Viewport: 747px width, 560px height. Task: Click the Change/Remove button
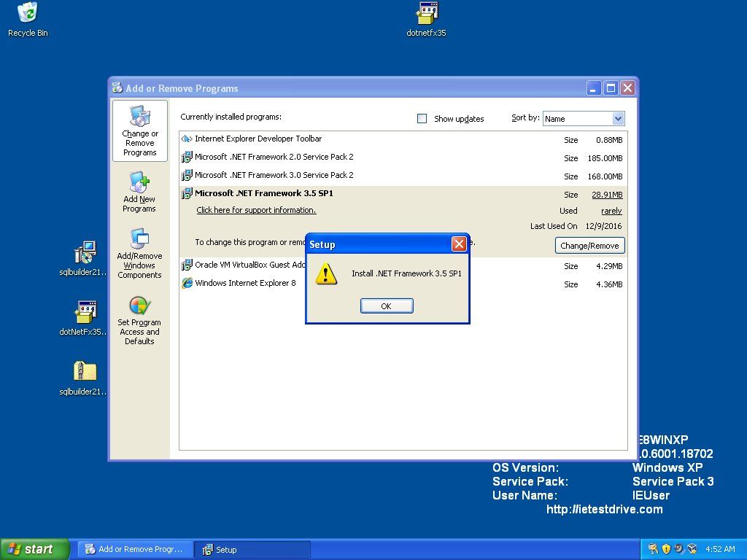coord(589,246)
